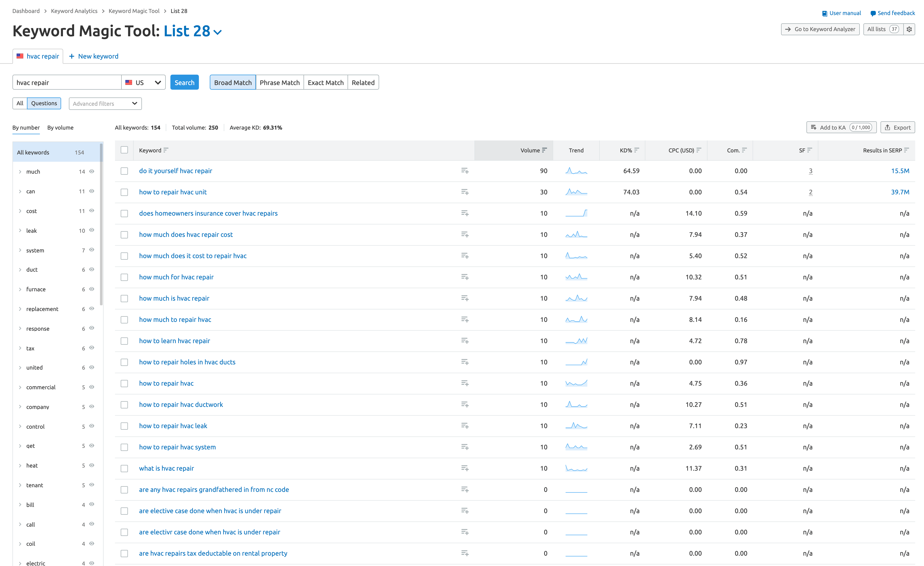Viewport: 924px width, 566px height.
Task: Open 'what is hvac repair' keyword link
Action: pyautogui.click(x=167, y=468)
